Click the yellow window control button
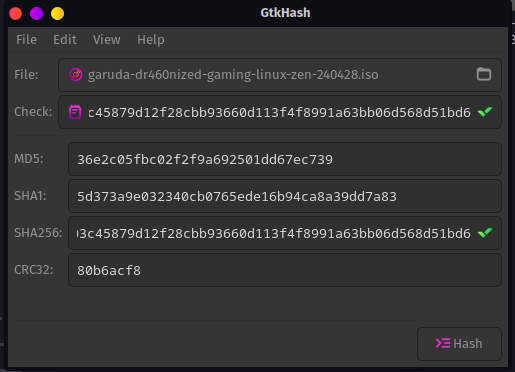The height and width of the screenshot is (372, 515). pos(57,13)
